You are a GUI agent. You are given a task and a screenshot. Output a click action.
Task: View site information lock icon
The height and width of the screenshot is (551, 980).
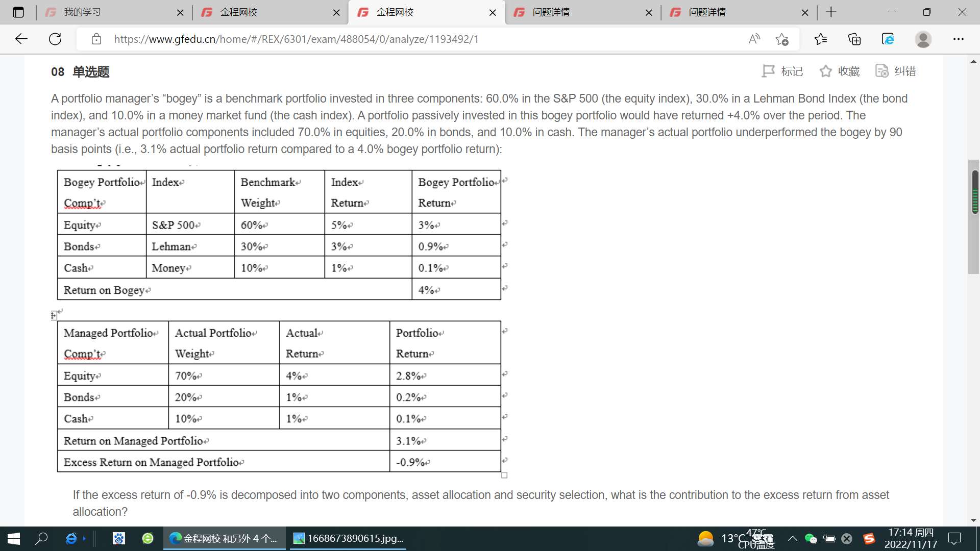(x=96, y=39)
